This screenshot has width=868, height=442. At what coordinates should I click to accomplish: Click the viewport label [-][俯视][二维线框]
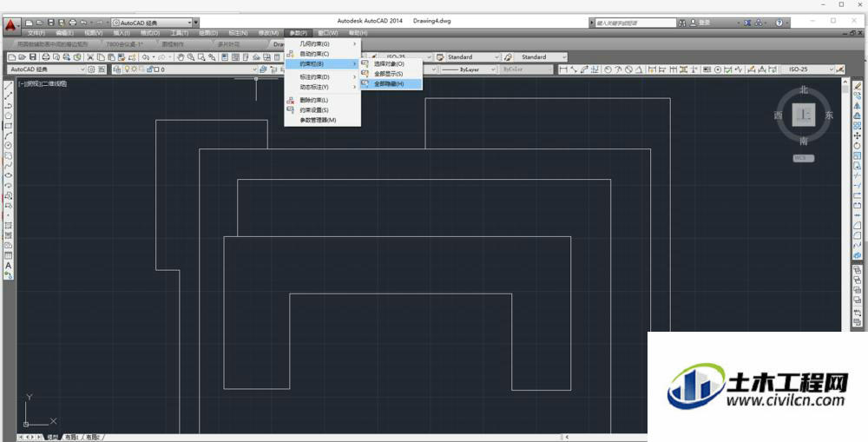pos(42,83)
